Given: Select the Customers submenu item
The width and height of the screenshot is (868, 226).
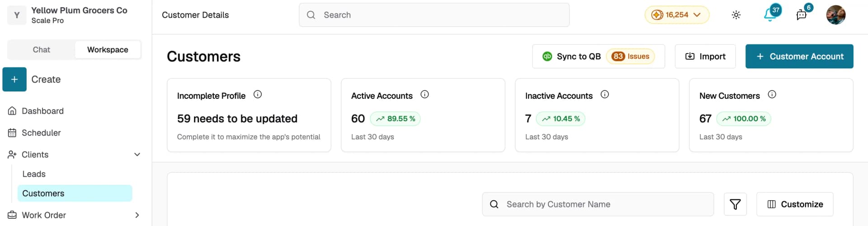Looking at the screenshot, I should [x=75, y=193].
